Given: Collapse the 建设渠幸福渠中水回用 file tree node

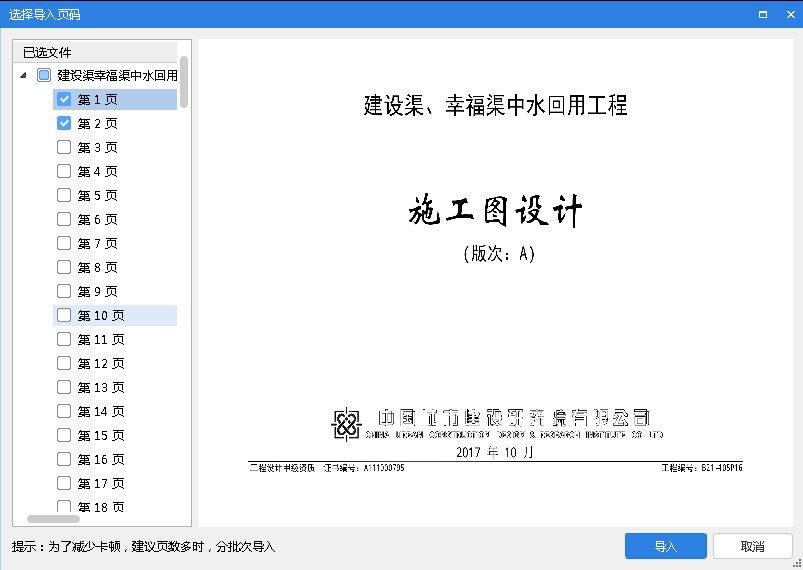Looking at the screenshot, I should click(23, 75).
